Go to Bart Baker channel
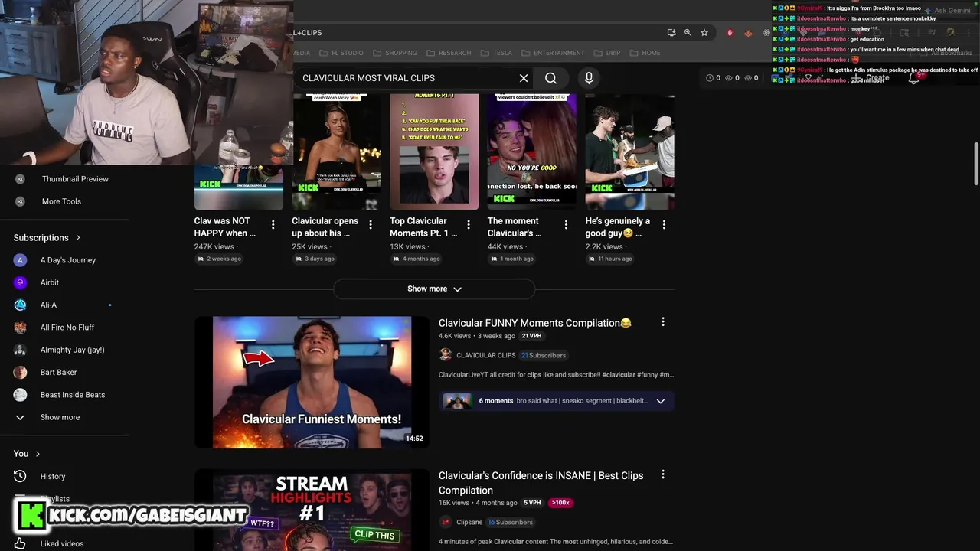 pyautogui.click(x=59, y=372)
